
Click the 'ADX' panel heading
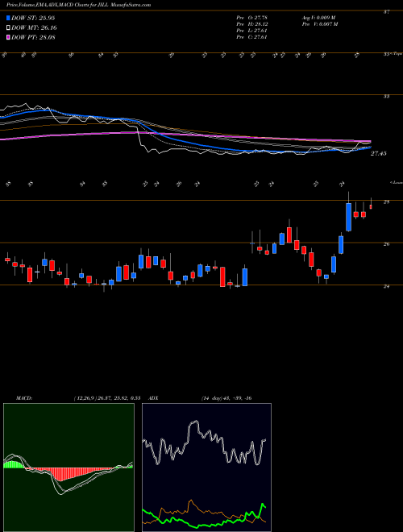[152, 398]
